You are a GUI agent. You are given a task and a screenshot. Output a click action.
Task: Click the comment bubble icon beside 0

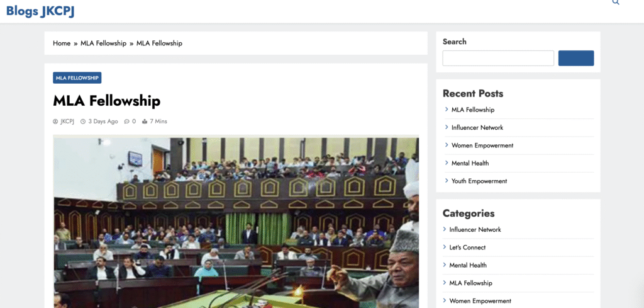click(127, 122)
